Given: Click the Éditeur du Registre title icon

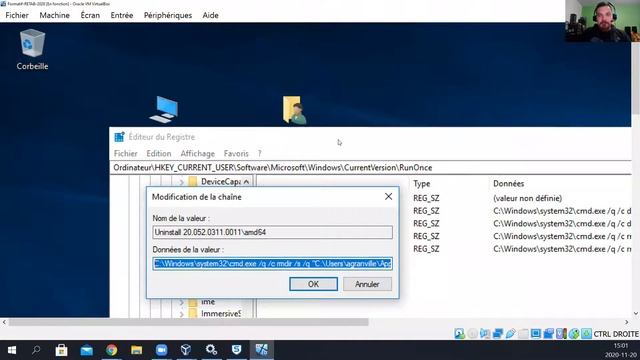Looking at the screenshot, I should [x=119, y=137].
